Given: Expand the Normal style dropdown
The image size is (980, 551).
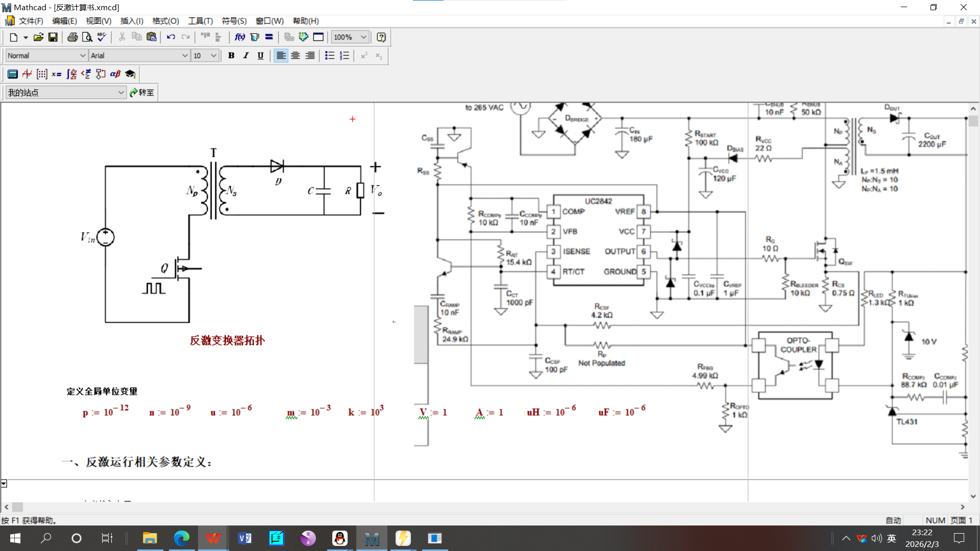Looking at the screenshot, I should [x=83, y=56].
